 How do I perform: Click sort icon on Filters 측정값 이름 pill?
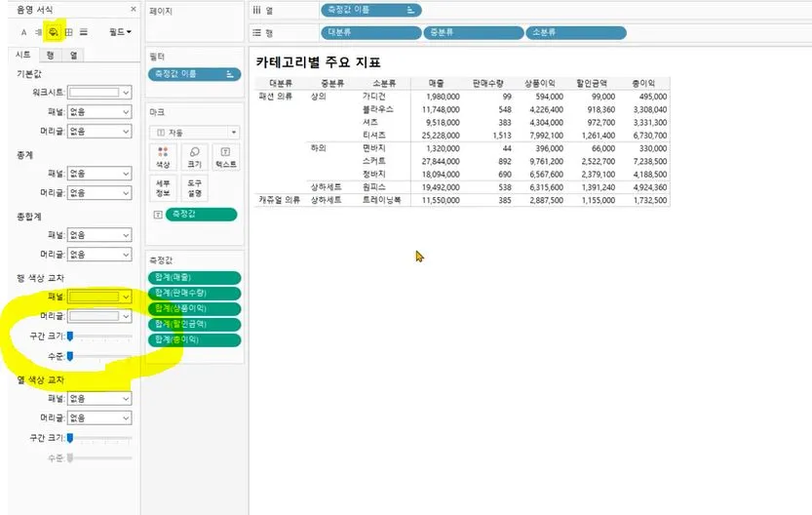click(x=229, y=74)
